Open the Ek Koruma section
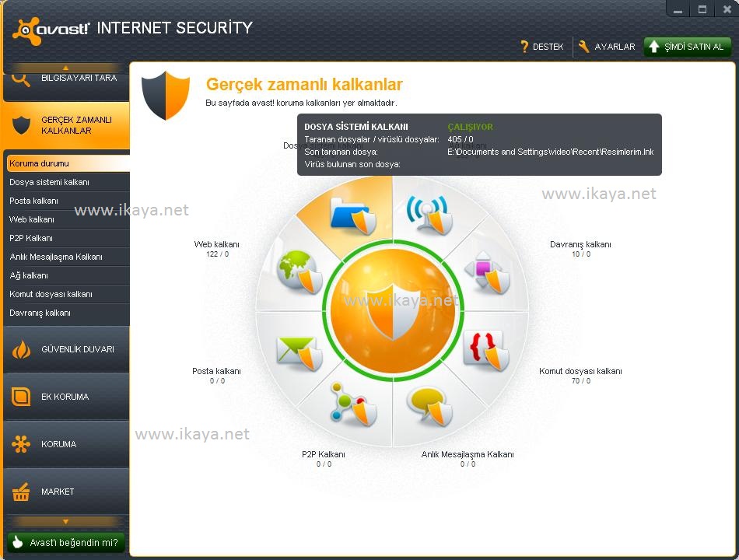 coord(66,397)
